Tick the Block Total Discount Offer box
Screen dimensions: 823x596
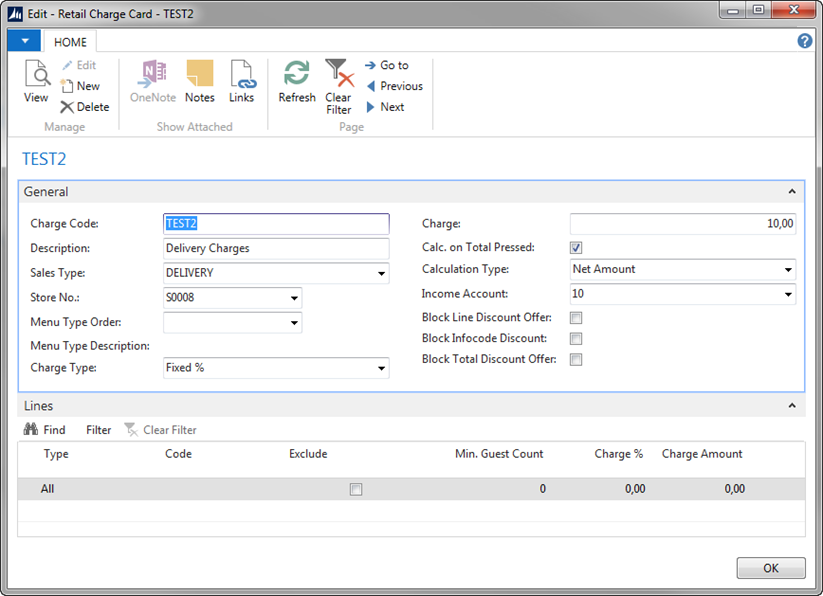pyautogui.click(x=576, y=360)
